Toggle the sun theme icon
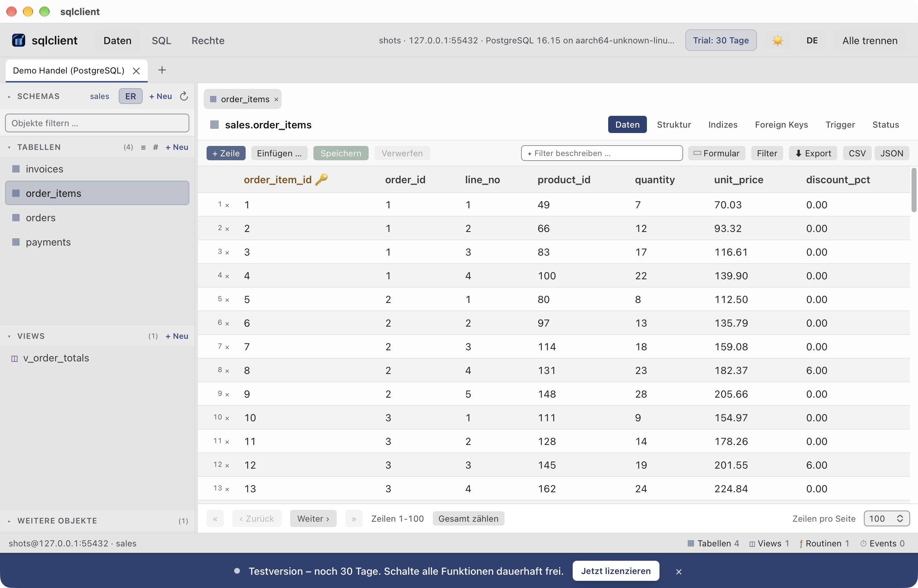The image size is (918, 588). (x=777, y=41)
